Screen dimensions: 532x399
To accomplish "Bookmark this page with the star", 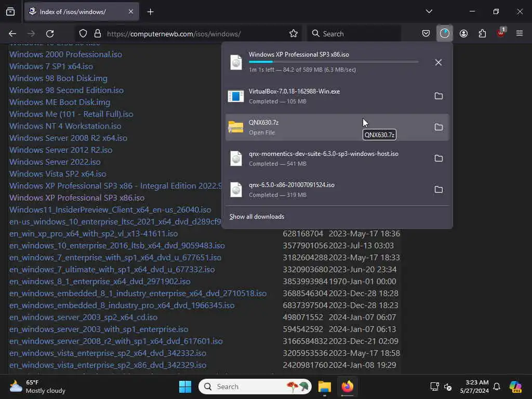I will (294, 34).
